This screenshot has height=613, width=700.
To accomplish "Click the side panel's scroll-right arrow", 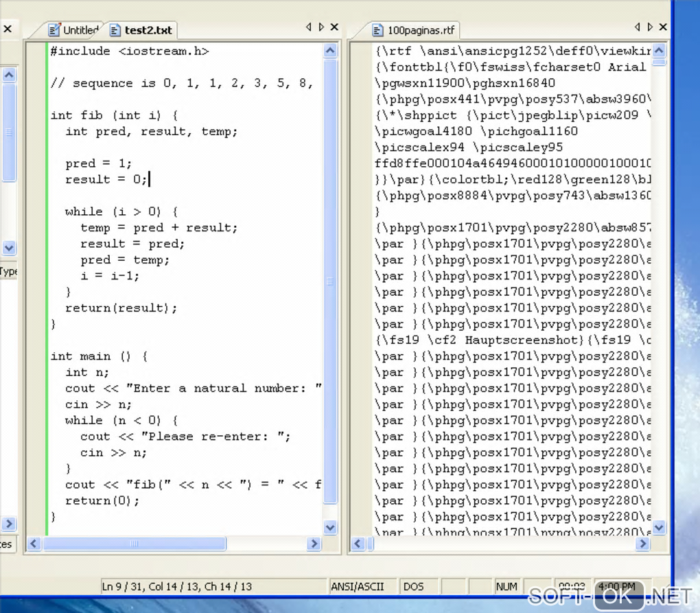I will pyautogui.click(x=9, y=523).
